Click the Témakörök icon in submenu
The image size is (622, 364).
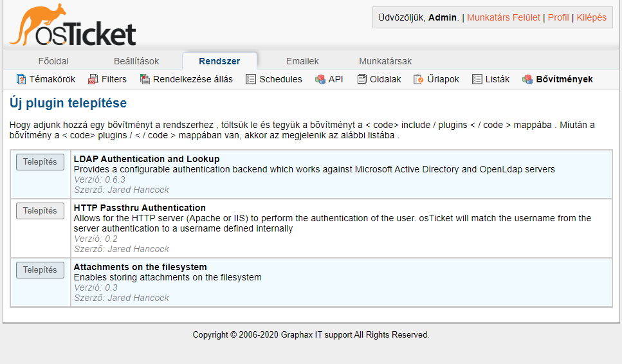(21, 79)
